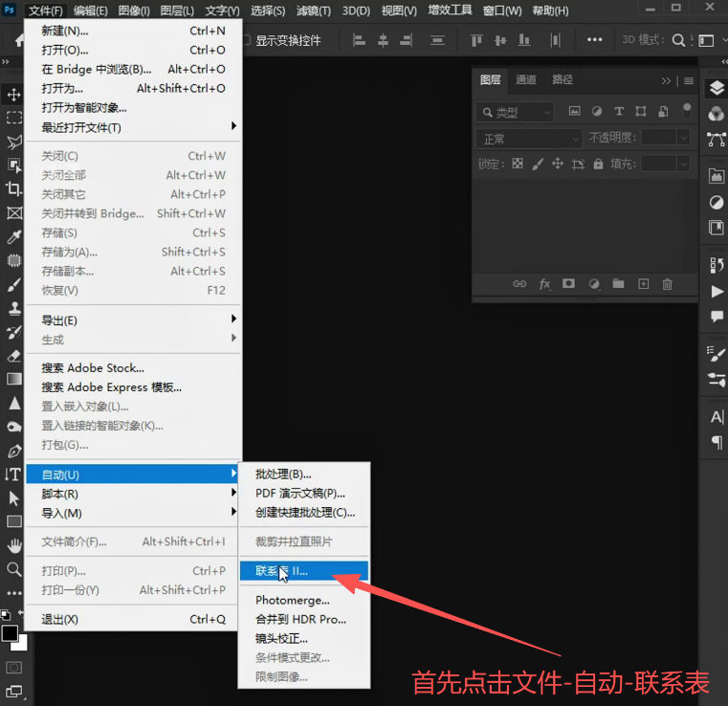Click 退出(X) menu entry

point(134,619)
